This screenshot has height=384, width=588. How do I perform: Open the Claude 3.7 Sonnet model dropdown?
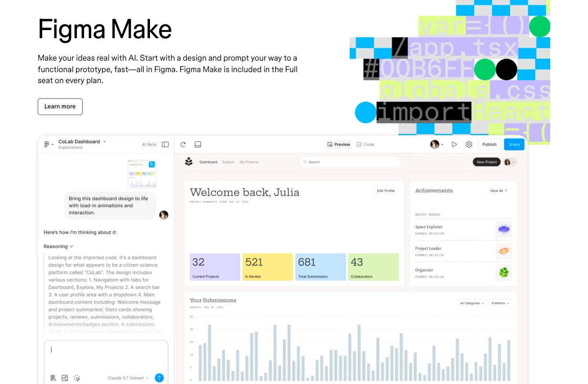pyautogui.click(x=128, y=378)
